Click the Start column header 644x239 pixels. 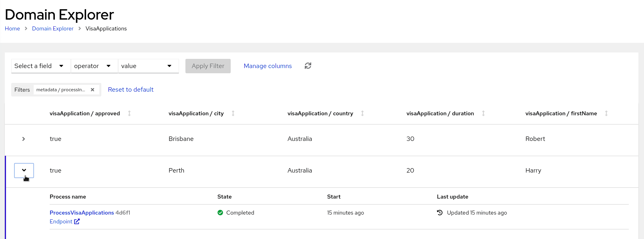pyautogui.click(x=334, y=197)
